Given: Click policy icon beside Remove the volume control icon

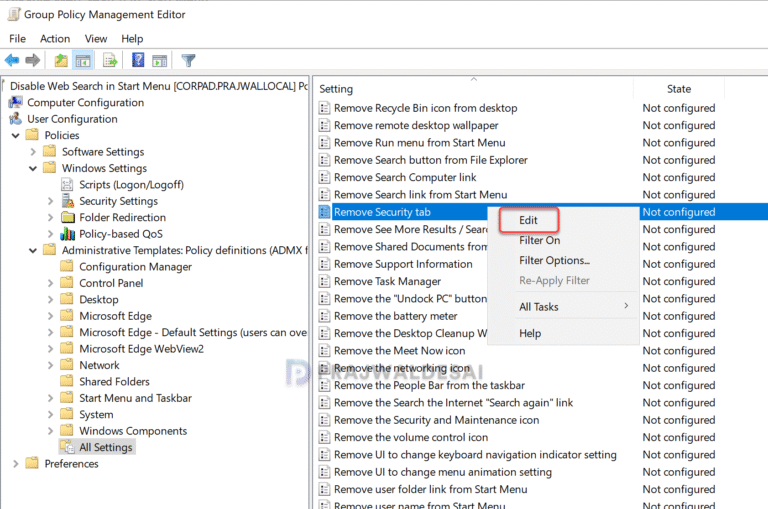Looking at the screenshot, I should click(324, 437).
